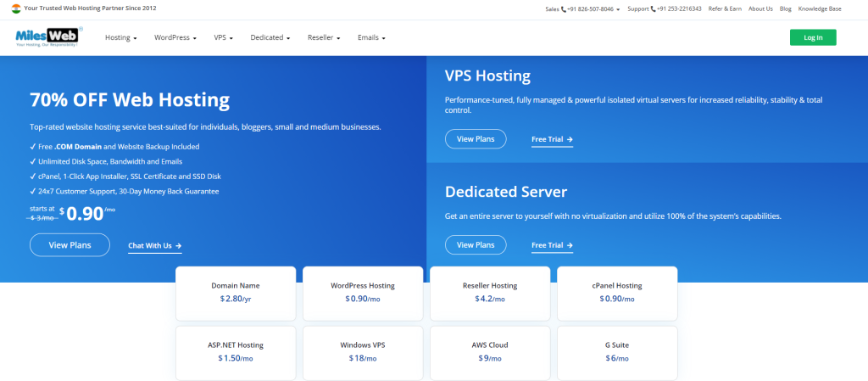This screenshot has width=868, height=381.
Task: View Plans under VPS Hosting
Action: tap(476, 139)
